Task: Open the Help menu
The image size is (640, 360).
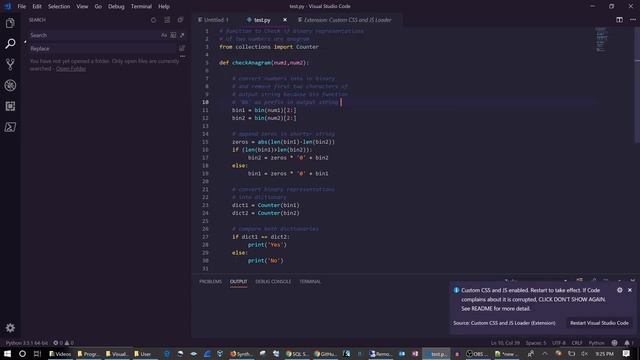Action: pos(164,7)
